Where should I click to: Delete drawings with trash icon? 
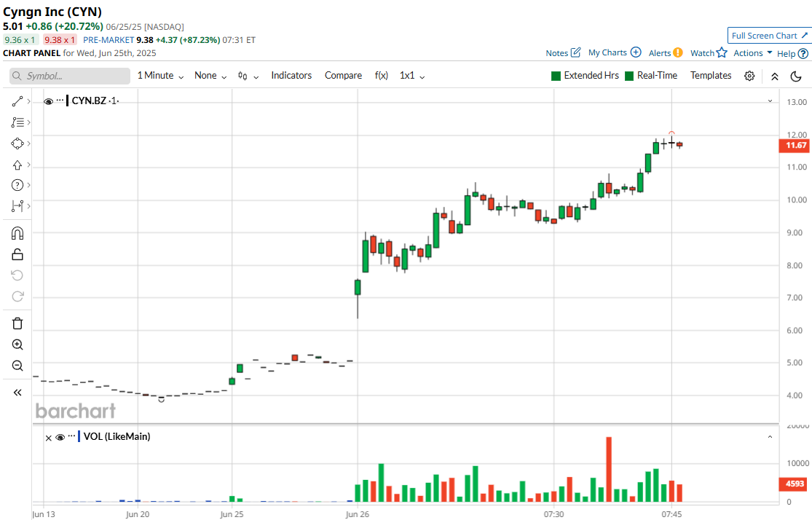17,323
